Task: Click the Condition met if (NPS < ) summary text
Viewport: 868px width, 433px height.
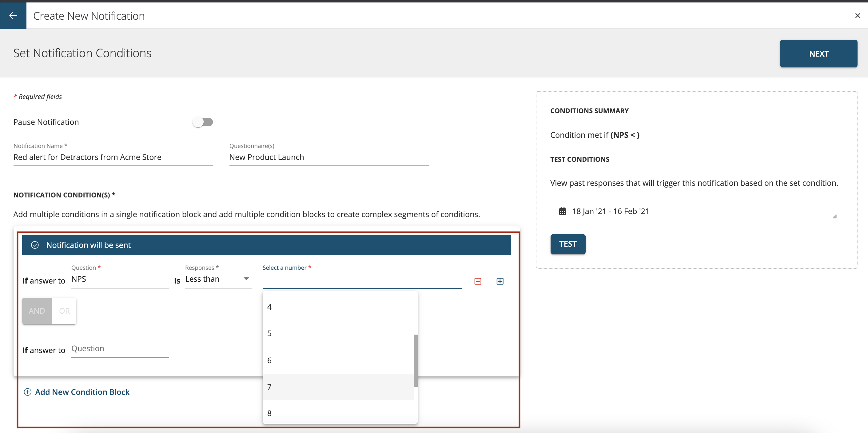Action: (595, 135)
